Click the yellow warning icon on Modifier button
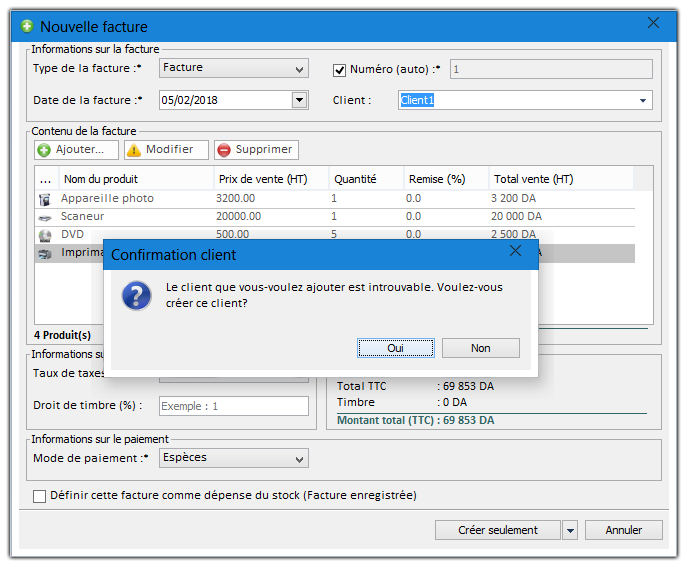 coord(133,150)
